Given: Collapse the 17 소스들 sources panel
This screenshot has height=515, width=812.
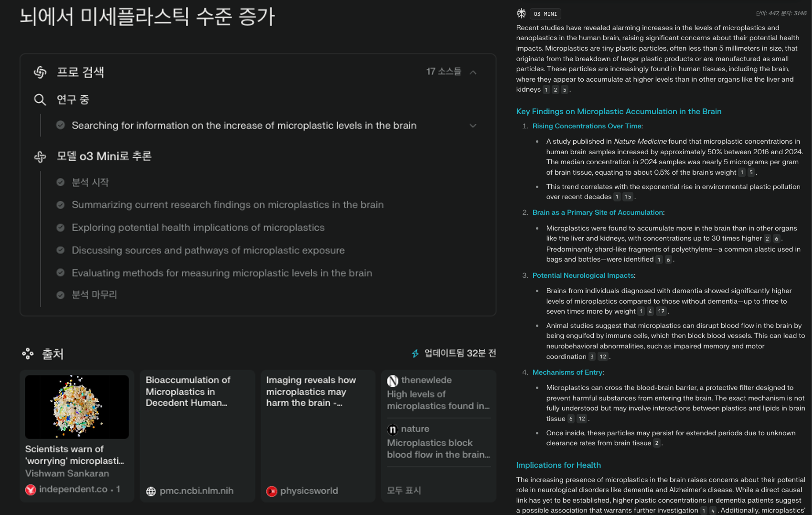Looking at the screenshot, I should tap(473, 72).
